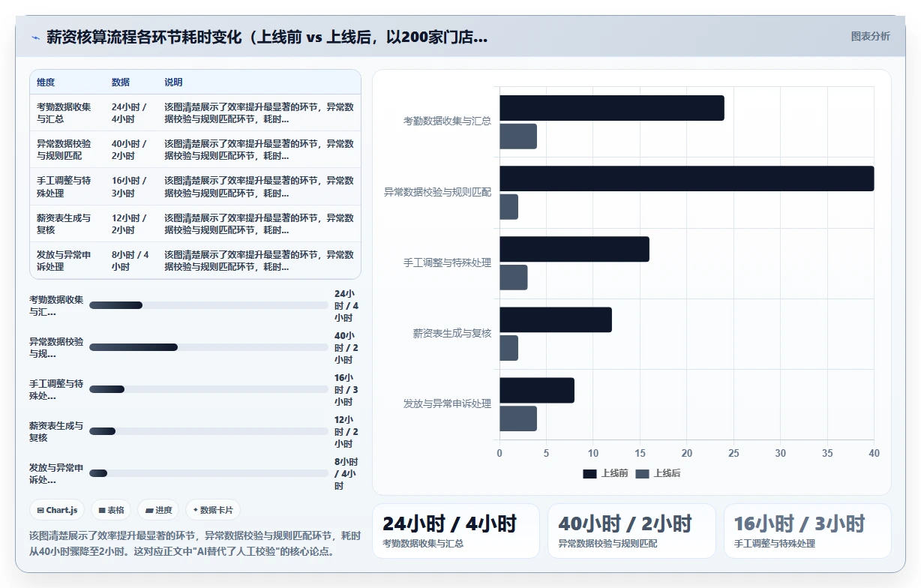Viewport: 921px width, 588px height.
Task: Click chart axis label 异常数据校验与规则匹配
Action: pyautogui.click(x=437, y=192)
